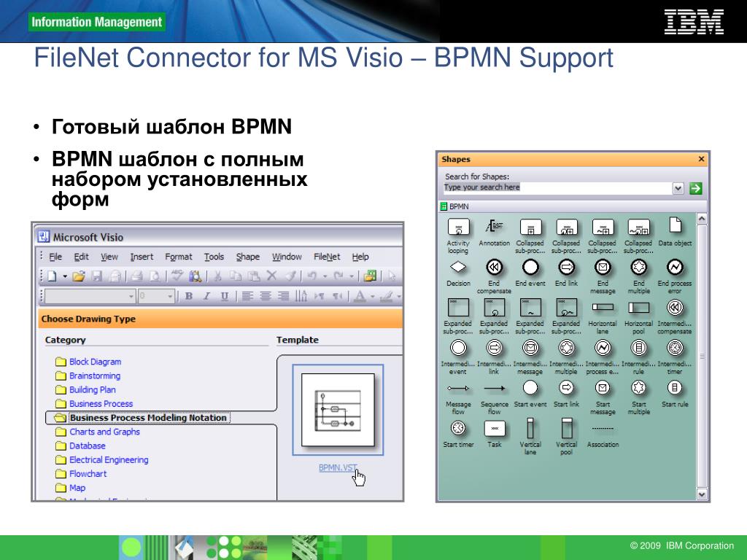Select the Start multiple shape
747x560 pixels.
point(639,388)
